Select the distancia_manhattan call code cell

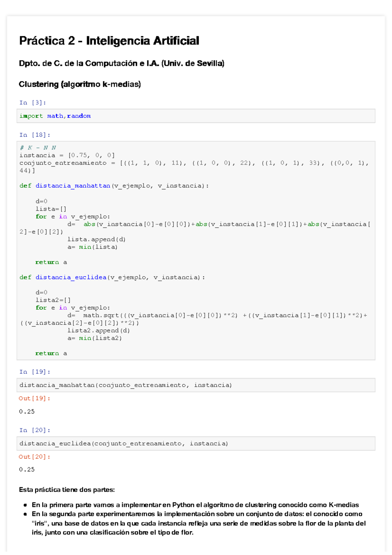click(196, 385)
